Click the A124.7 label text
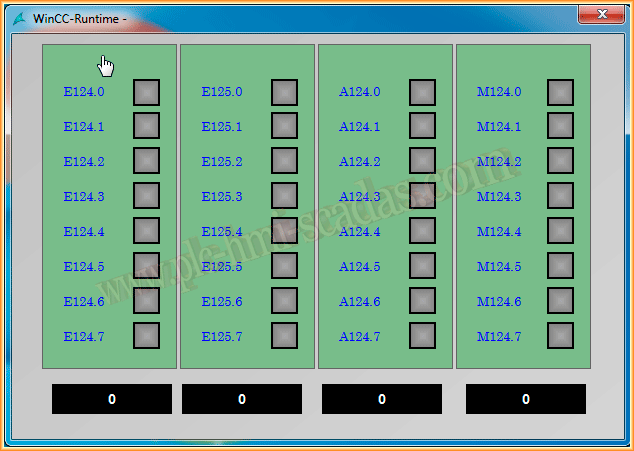The width and height of the screenshot is (634, 451). [x=360, y=337]
